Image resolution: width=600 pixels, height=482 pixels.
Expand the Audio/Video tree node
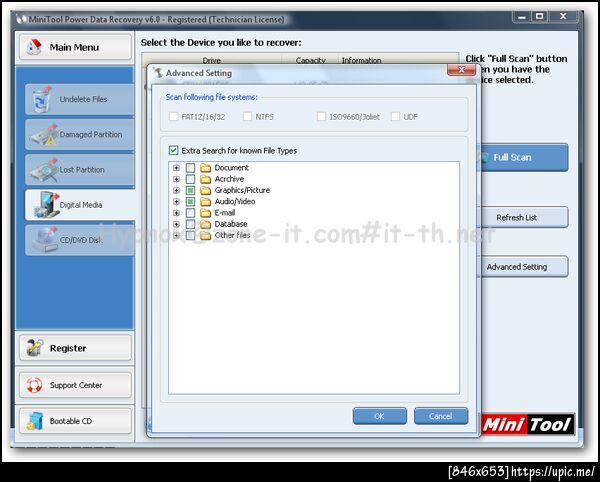[x=176, y=201]
